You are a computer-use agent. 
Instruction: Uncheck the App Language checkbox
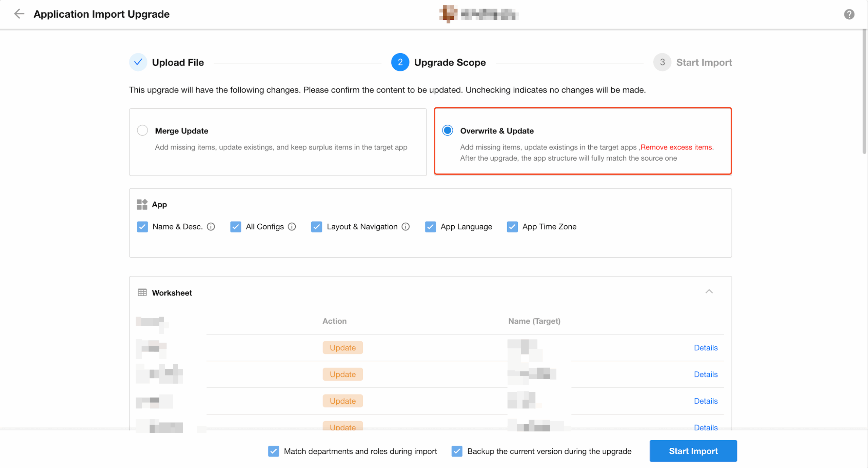pyautogui.click(x=431, y=227)
